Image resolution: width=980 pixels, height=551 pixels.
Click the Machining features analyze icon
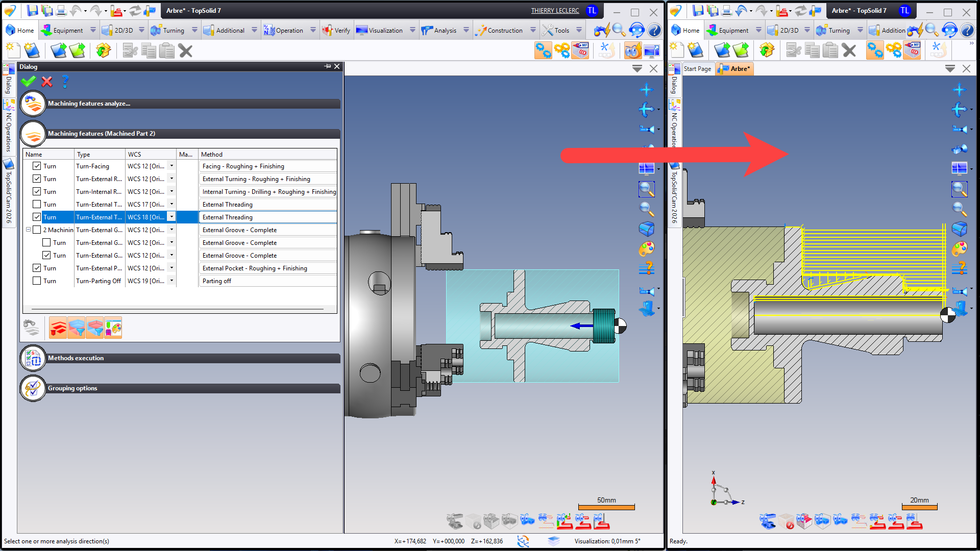coord(33,104)
